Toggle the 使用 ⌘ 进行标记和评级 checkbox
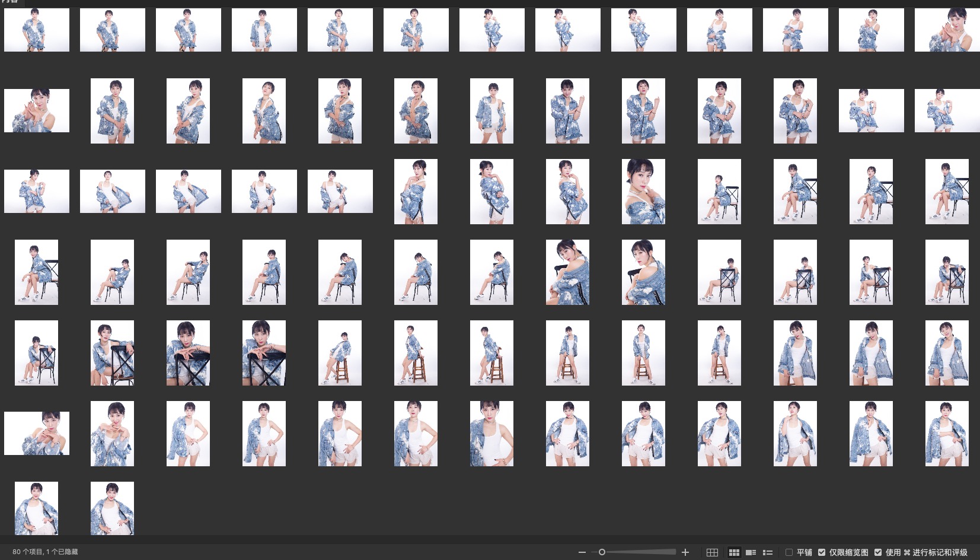The width and height of the screenshot is (980, 560). click(878, 552)
